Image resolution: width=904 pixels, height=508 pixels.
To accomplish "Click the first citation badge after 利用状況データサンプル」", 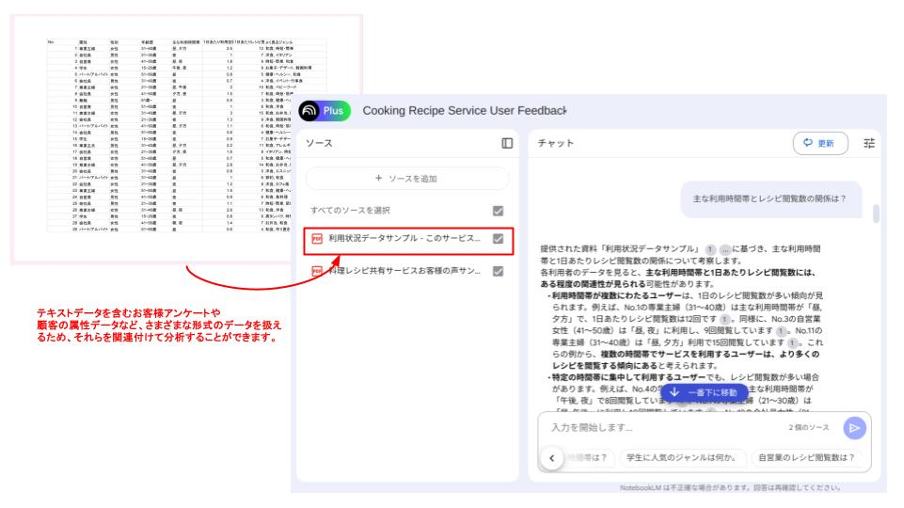I will 709,248.
